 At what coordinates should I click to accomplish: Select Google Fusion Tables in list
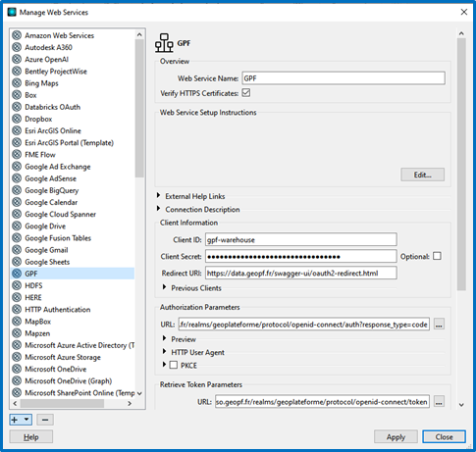click(58, 238)
